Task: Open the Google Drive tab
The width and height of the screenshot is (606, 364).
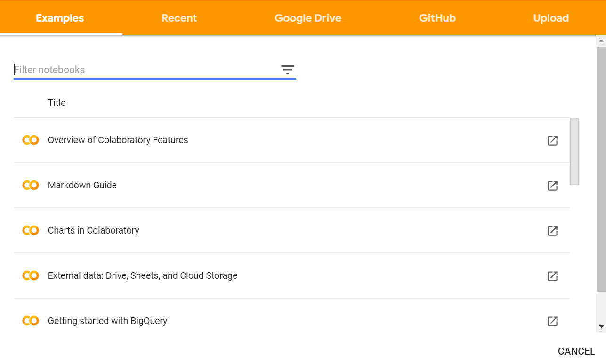Action: coord(308,18)
